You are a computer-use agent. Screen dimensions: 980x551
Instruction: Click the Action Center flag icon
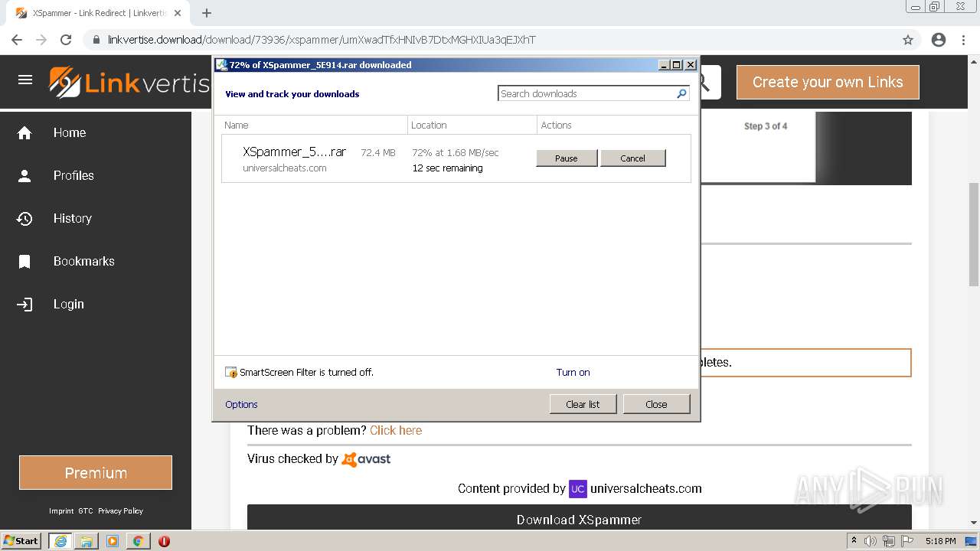click(907, 541)
